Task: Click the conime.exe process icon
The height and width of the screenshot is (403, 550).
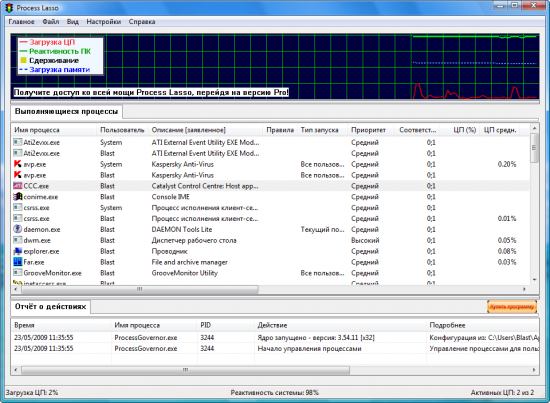Action: (x=18, y=196)
